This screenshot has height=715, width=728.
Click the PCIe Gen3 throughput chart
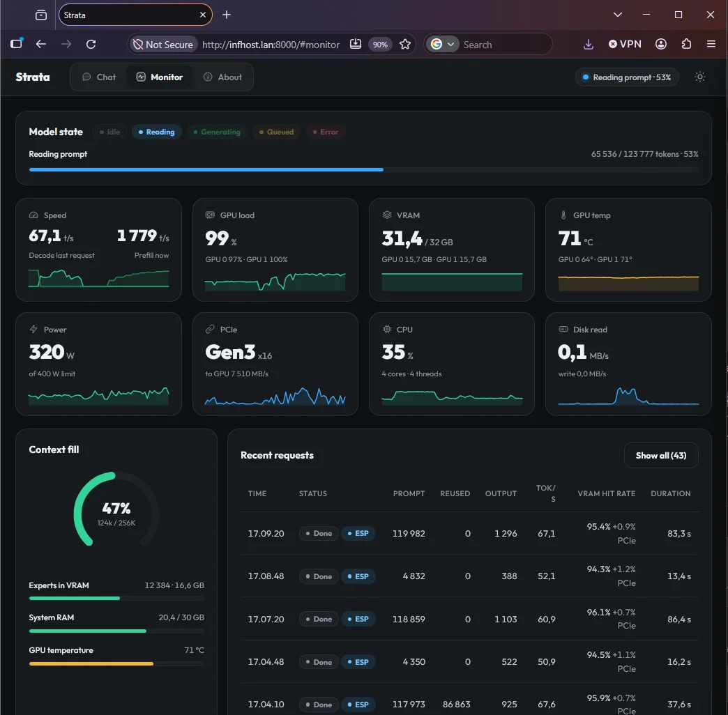point(275,396)
